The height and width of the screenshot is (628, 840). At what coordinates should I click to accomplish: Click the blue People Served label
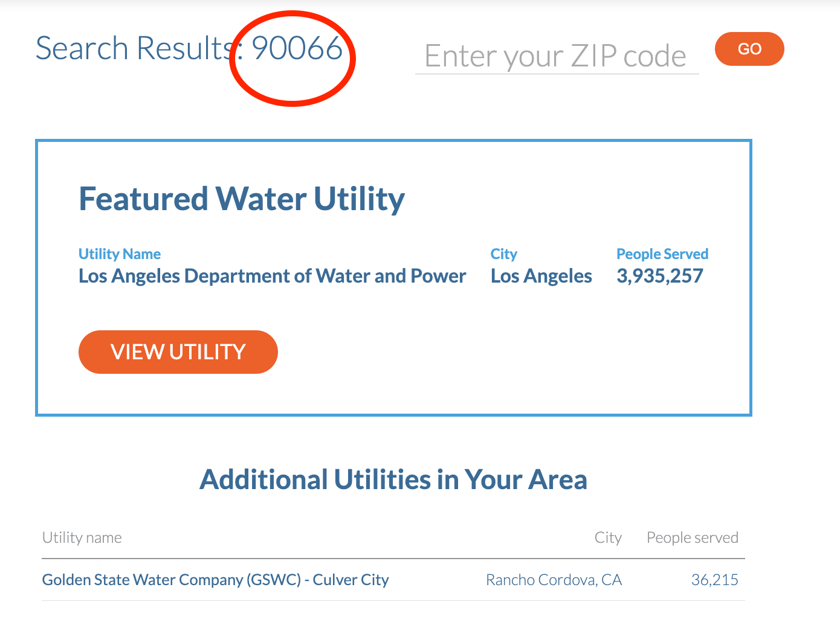pyautogui.click(x=662, y=254)
